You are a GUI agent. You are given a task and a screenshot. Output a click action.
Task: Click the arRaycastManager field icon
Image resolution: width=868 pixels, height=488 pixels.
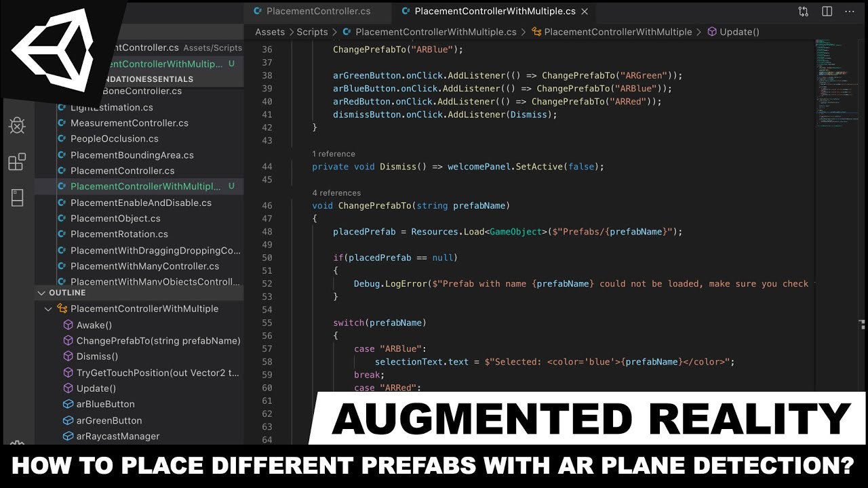pos(68,436)
